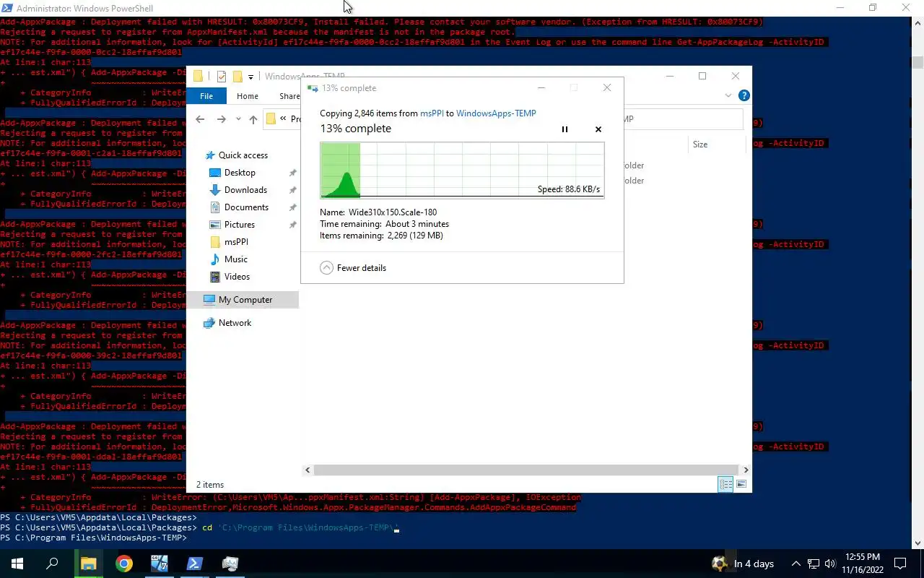Open the notification center
This screenshot has width=924, height=578.
click(x=900, y=564)
